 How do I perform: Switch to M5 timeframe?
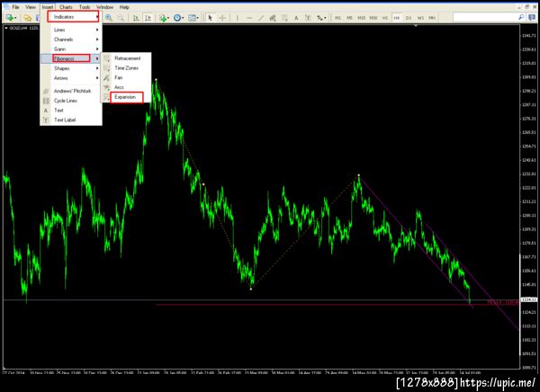click(349, 18)
